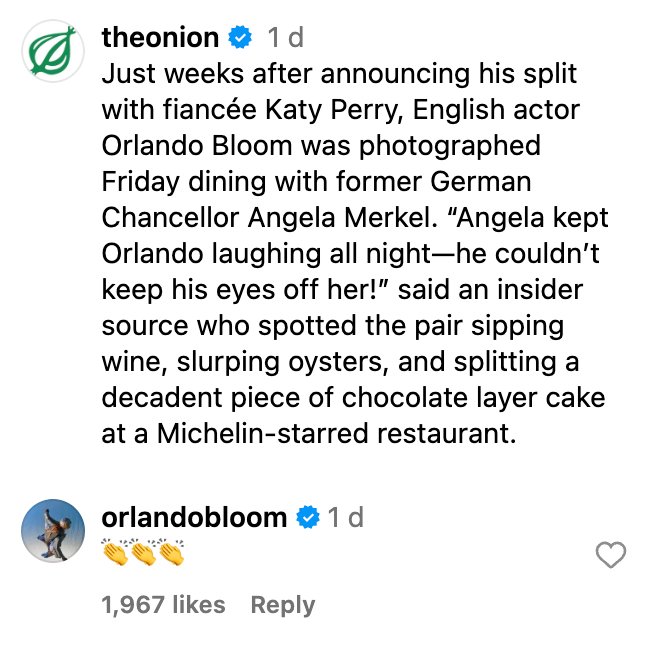Click the first clapping hands emoji
658x646 pixels.
[116, 552]
